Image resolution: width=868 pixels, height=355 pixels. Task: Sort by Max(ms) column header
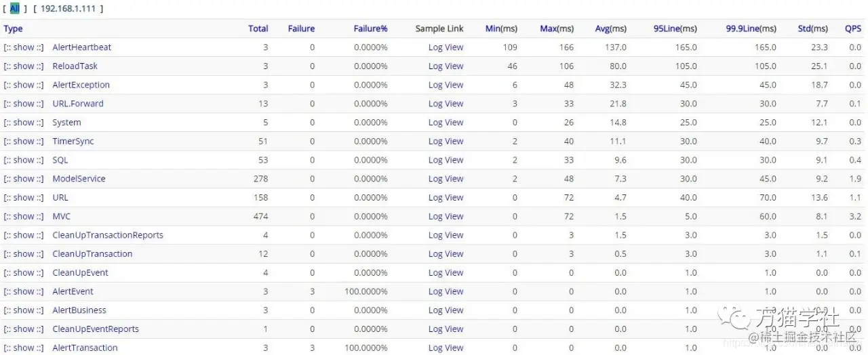[x=557, y=28]
